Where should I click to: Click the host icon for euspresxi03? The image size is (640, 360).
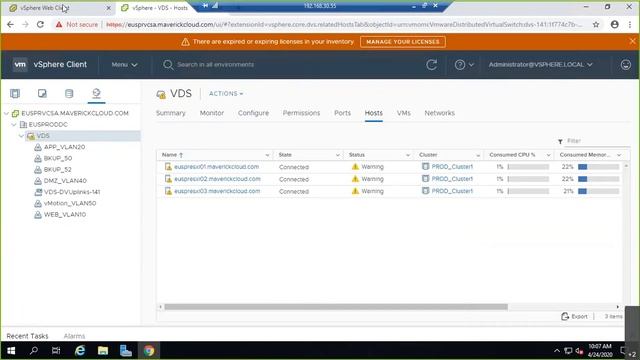pos(168,191)
